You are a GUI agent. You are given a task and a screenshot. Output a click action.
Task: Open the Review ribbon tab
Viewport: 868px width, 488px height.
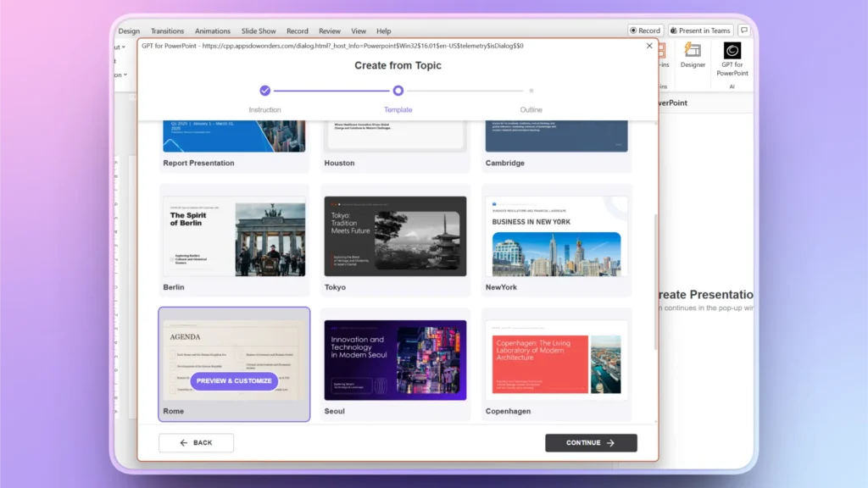tap(330, 31)
